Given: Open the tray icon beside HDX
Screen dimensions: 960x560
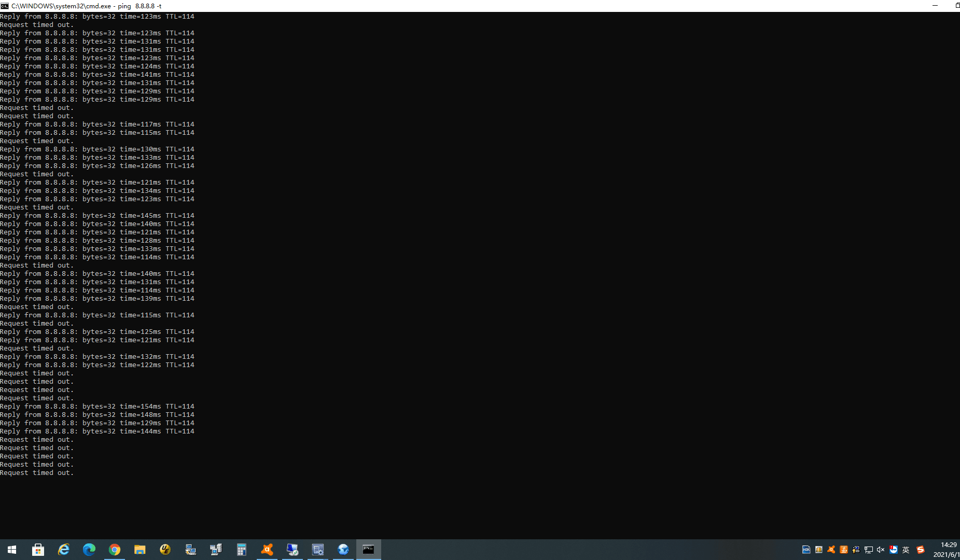Looking at the screenshot, I should 818,550.
